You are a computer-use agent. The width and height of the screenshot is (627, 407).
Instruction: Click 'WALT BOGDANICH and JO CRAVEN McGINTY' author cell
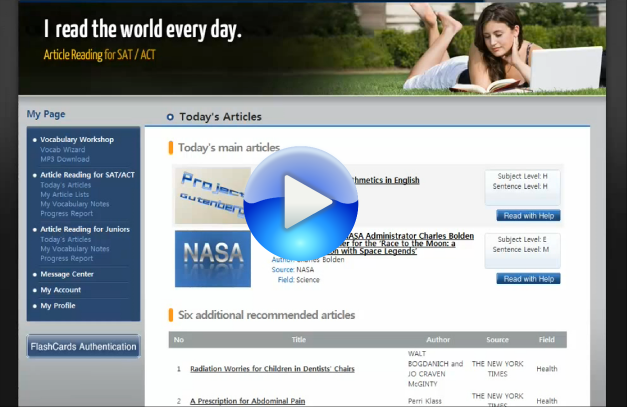435,369
